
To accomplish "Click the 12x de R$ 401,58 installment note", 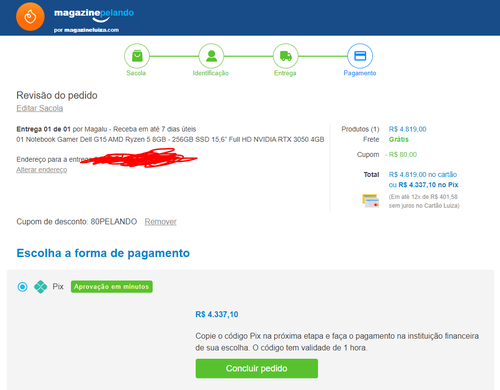I will [x=424, y=201].
